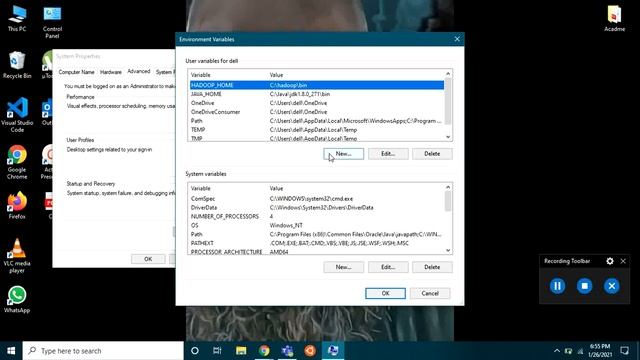Screen dimensions: 640x360
Task: Close the Recording Toolbar panel
Action: pyautogui.click(x=623, y=261)
